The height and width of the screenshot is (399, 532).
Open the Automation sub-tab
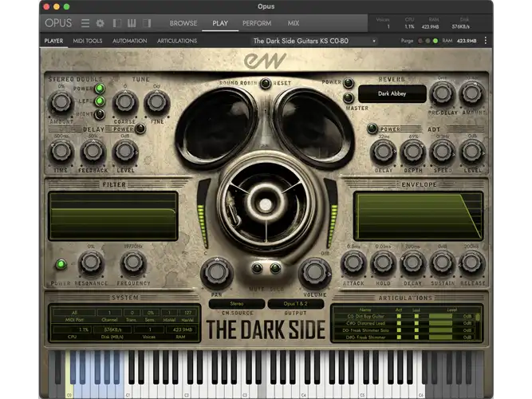pos(129,41)
